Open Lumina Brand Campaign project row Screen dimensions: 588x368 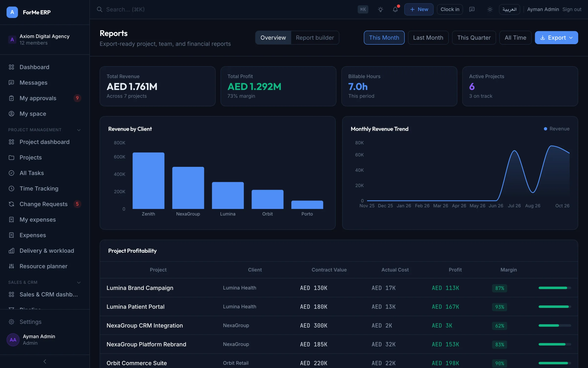click(339, 288)
